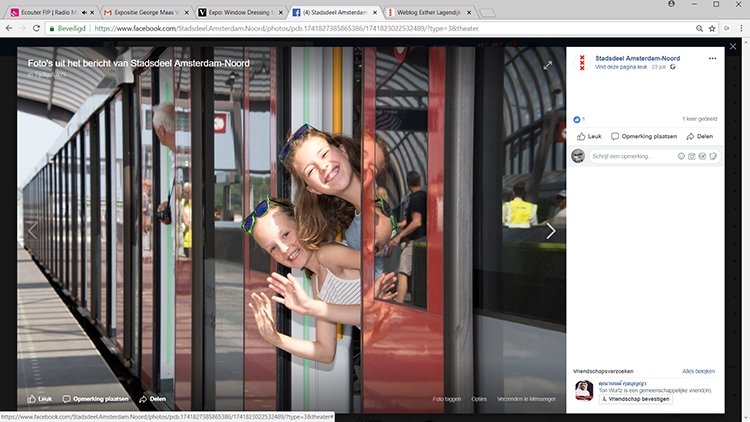Go back with browser back arrow
750x422 pixels.
point(9,29)
